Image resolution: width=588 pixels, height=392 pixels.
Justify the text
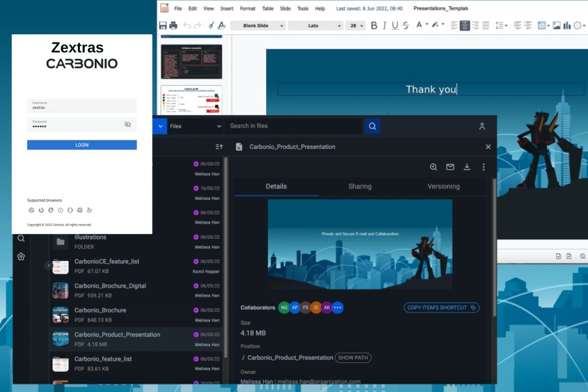[486, 25]
